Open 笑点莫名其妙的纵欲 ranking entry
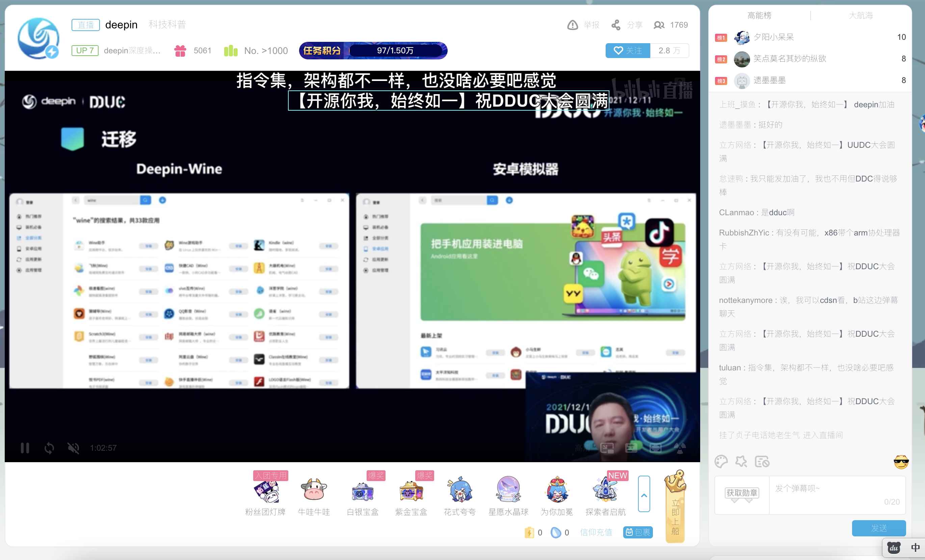Image resolution: width=925 pixels, height=560 pixels. [x=810, y=59]
